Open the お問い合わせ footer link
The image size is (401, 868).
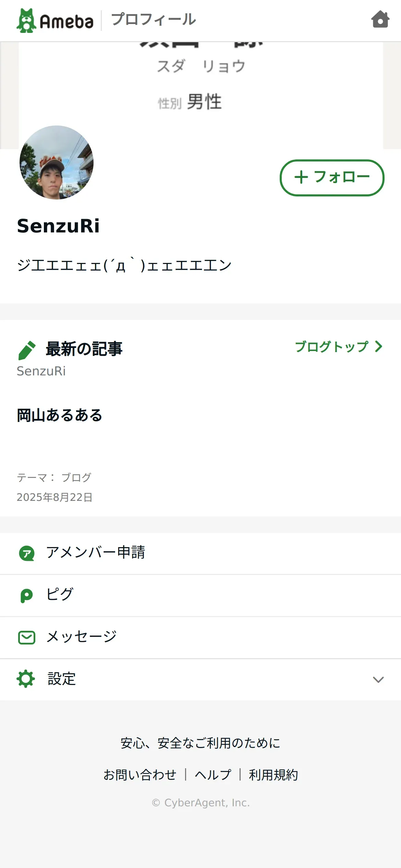(140, 775)
